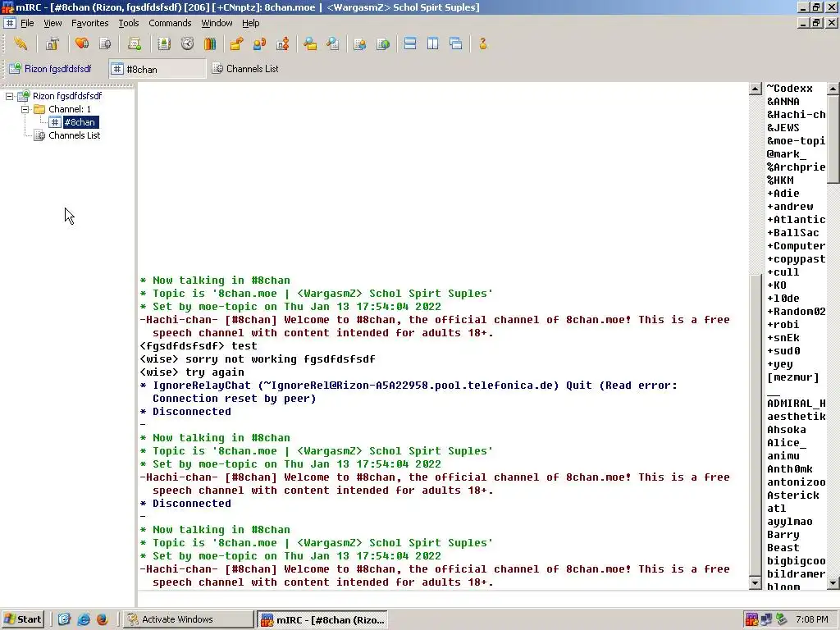
Task: Click nicklist scroll down arrow
Action: [x=833, y=583]
